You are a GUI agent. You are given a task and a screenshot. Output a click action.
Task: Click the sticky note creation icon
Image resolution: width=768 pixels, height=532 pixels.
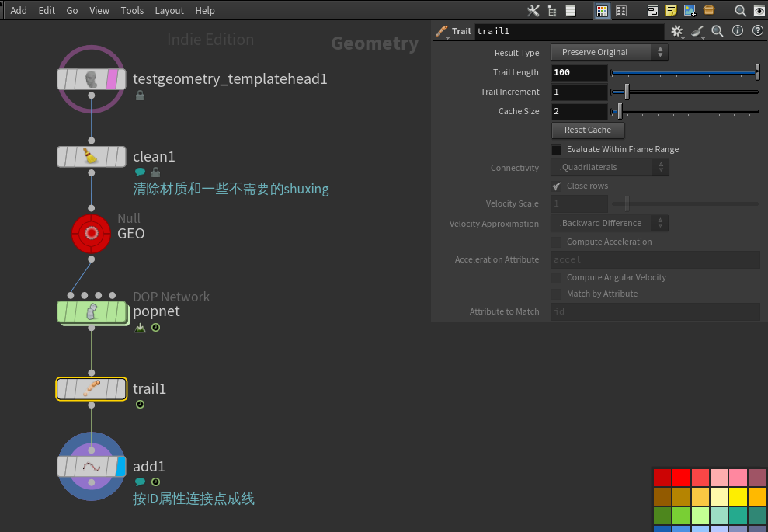[x=669, y=10]
